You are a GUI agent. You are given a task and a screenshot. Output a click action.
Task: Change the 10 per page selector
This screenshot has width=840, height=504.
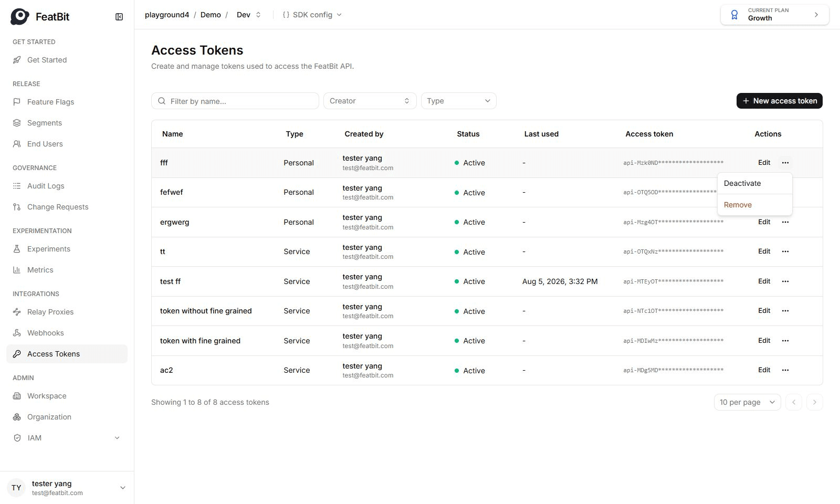point(747,402)
